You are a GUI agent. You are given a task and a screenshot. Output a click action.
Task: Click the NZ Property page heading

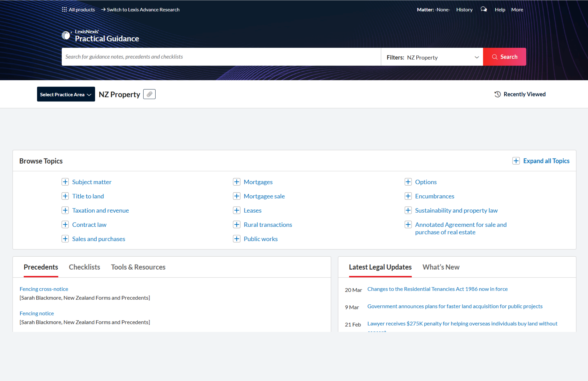tap(119, 94)
